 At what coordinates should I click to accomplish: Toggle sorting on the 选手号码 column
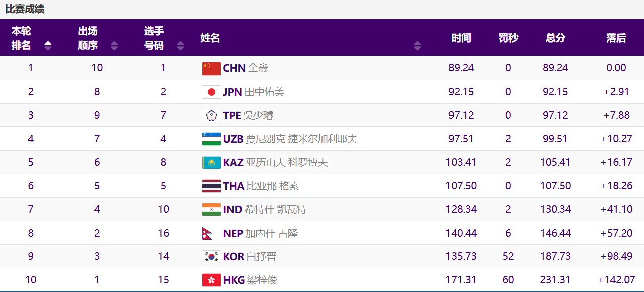coord(180,45)
